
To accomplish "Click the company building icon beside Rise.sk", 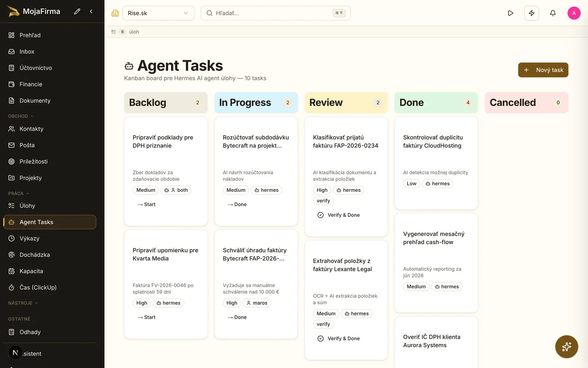I will click(x=115, y=13).
